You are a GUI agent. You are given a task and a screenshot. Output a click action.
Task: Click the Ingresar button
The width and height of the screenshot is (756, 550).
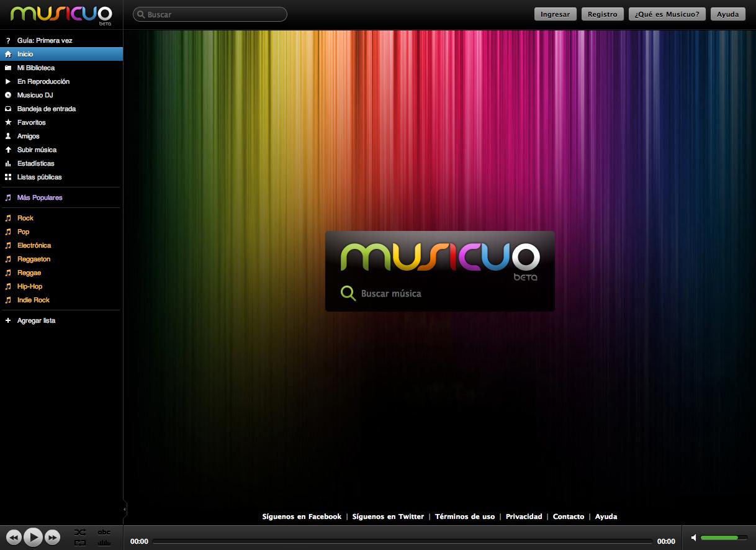coord(556,14)
